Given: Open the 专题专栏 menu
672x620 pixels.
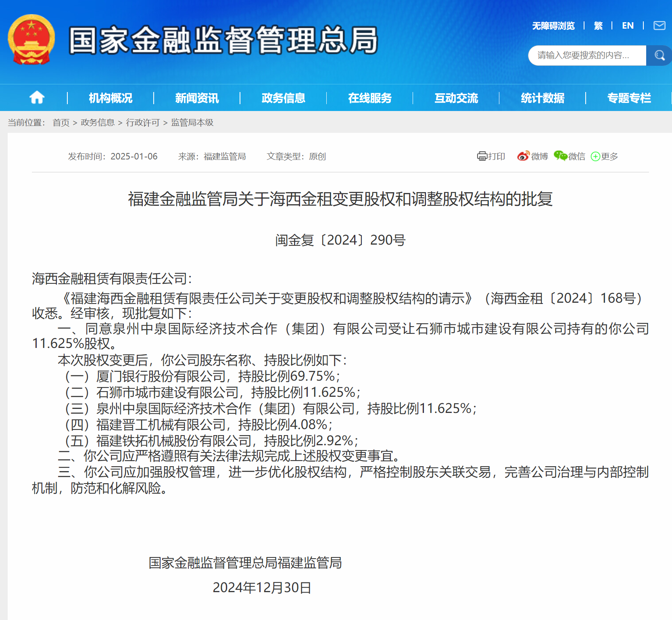Looking at the screenshot, I should click(x=628, y=98).
